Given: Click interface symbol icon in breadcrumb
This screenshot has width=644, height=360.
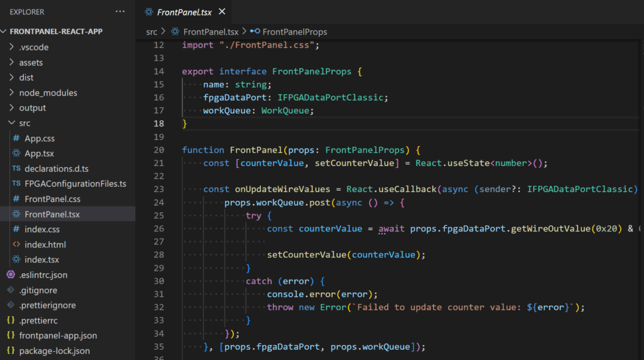Looking at the screenshot, I should (x=255, y=31).
